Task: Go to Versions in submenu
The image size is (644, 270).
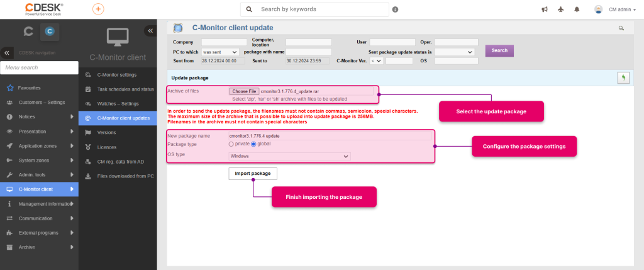Action: 106,133
